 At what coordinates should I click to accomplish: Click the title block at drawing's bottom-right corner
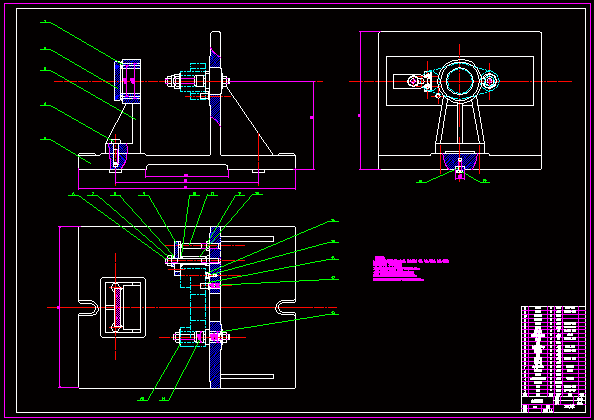553,404
